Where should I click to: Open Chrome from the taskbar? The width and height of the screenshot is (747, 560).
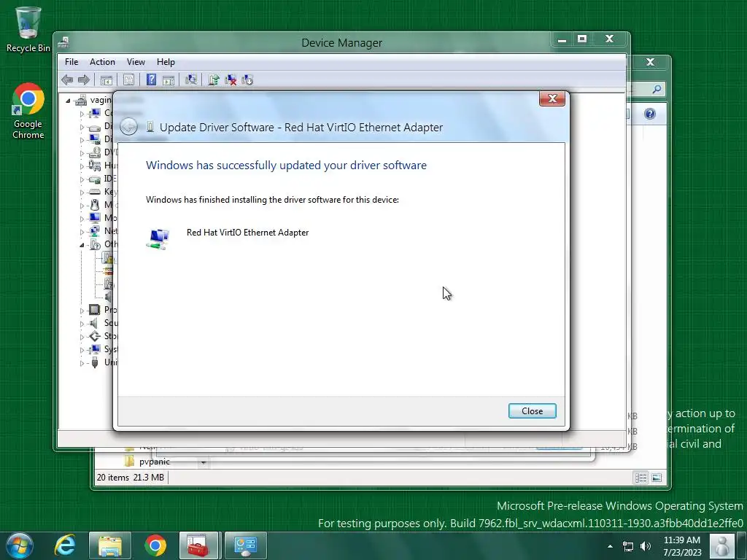pos(155,545)
